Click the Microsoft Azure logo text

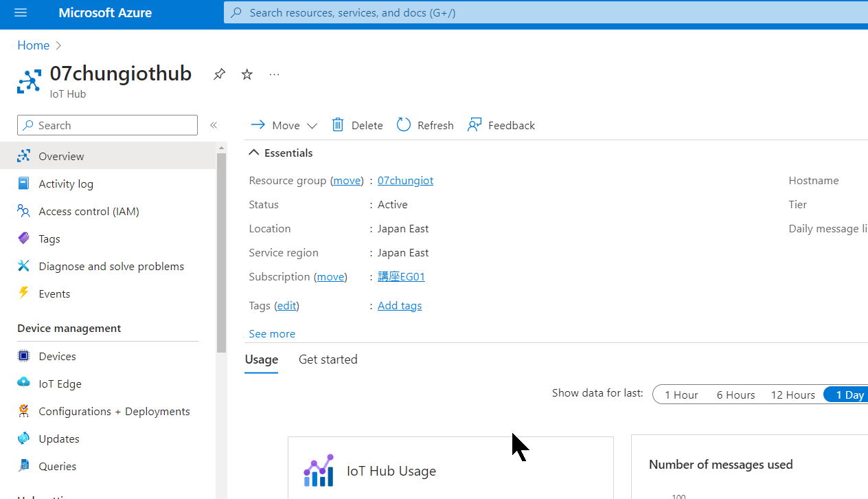105,13
